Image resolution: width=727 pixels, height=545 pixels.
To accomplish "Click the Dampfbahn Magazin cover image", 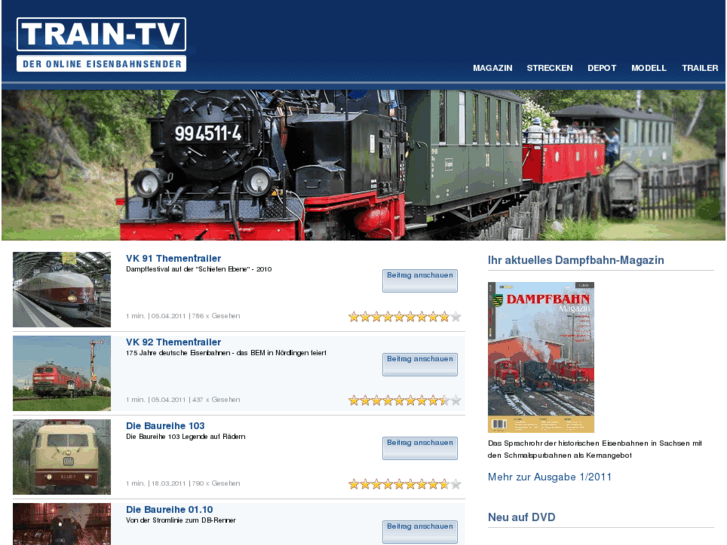I will coord(541,357).
